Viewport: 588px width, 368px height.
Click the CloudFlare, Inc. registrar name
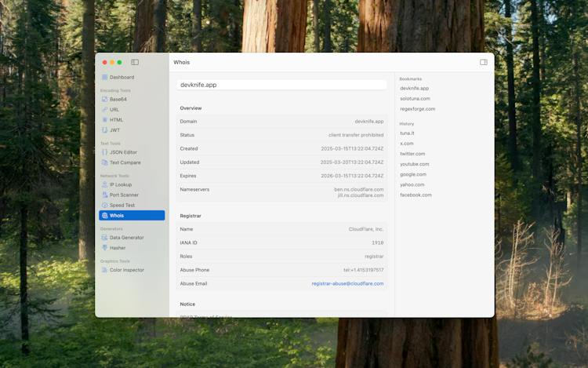click(366, 229)
